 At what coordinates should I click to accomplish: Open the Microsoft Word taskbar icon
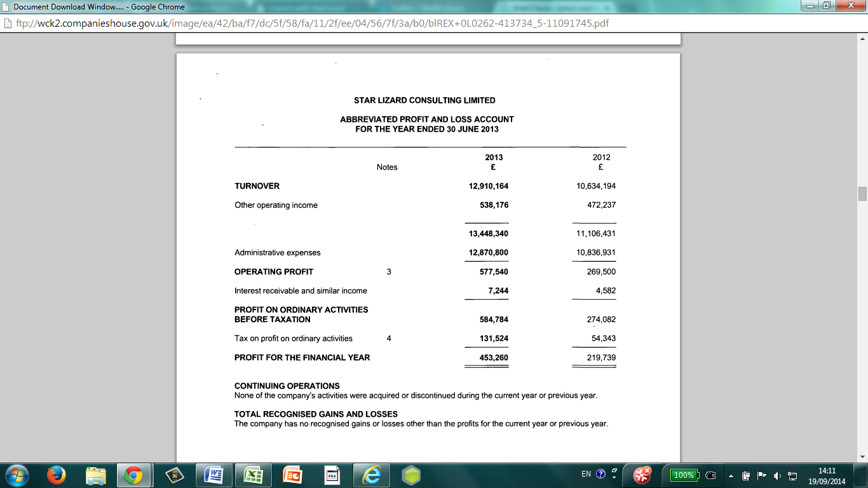pos(214,475)
